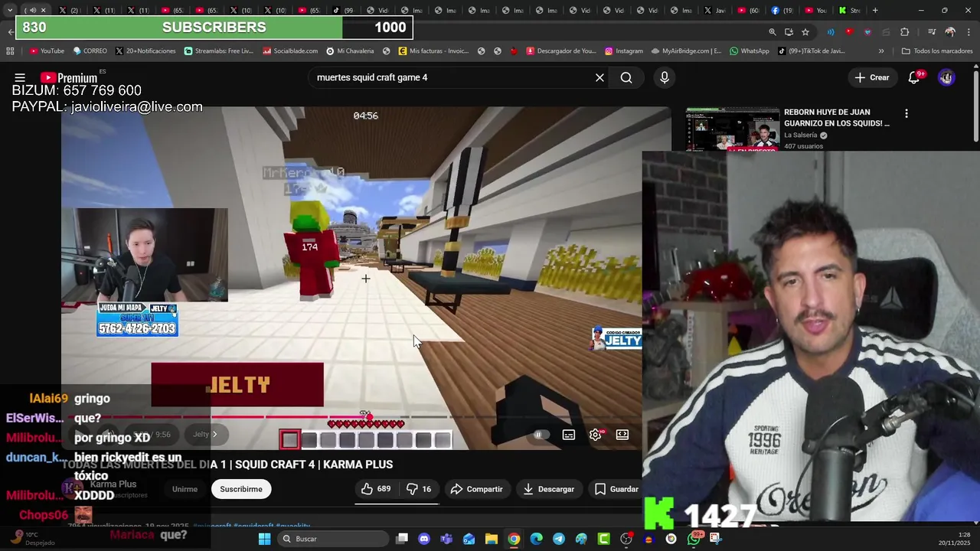This screenshot has height=551, width=980.
Task: Open Chrome tab search dropdown
Action: coord(10,10)
